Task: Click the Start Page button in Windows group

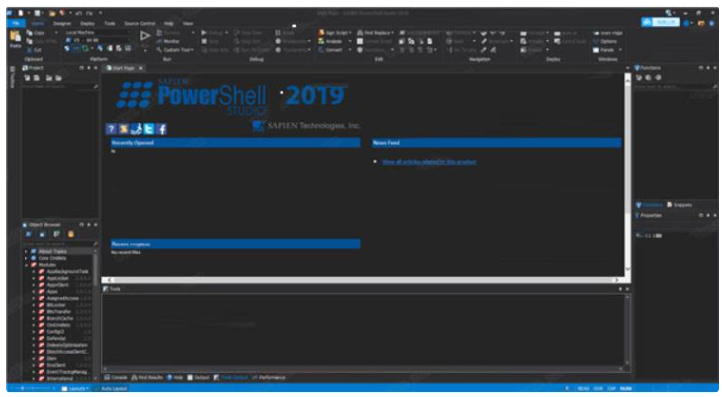Action: [x=608, y=33]
